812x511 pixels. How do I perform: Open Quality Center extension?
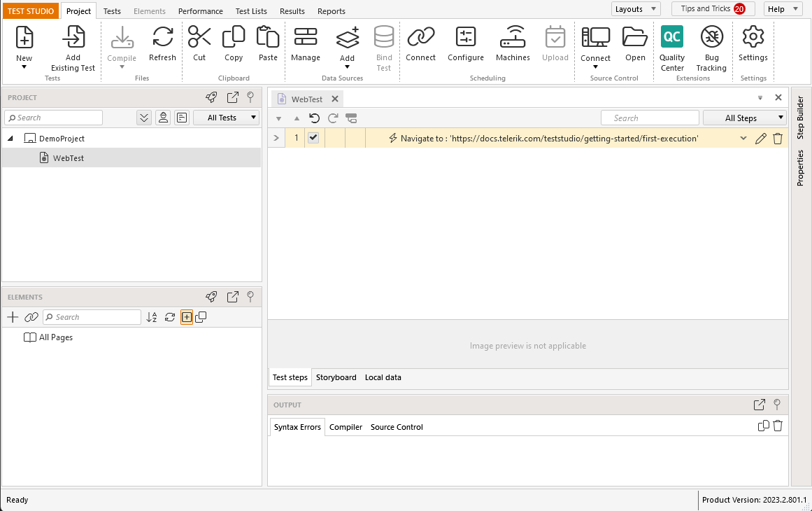(672, 37)
